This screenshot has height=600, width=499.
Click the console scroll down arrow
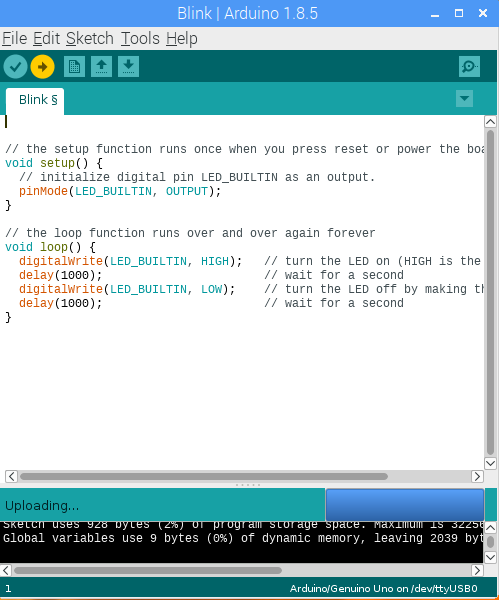coord(490,556)
